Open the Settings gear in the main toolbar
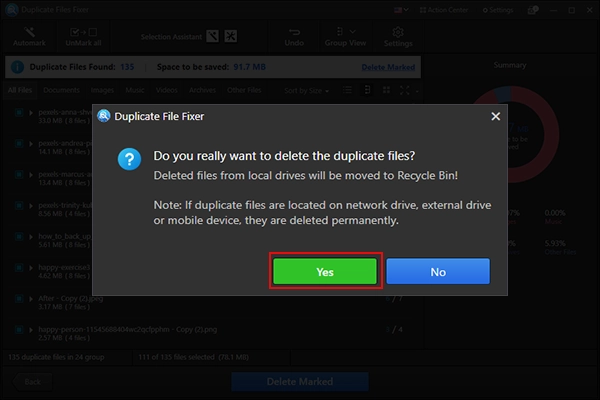 click(x=398, y=32)
